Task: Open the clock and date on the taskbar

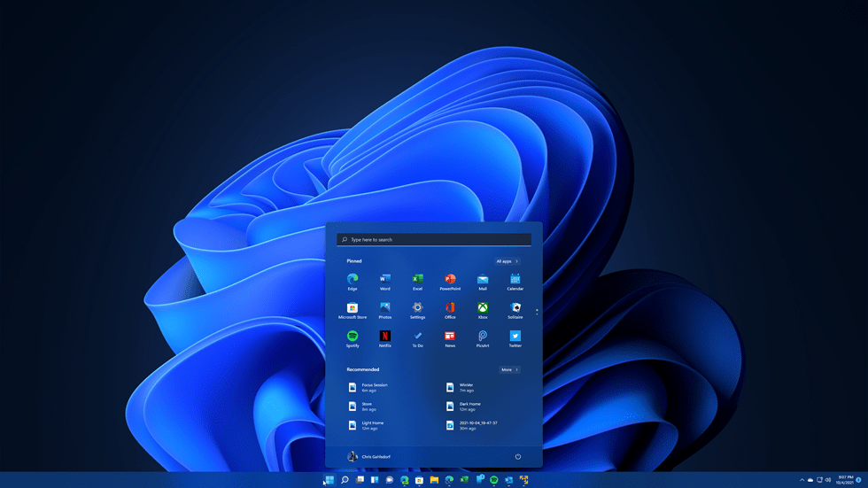Action: [844, 480]
